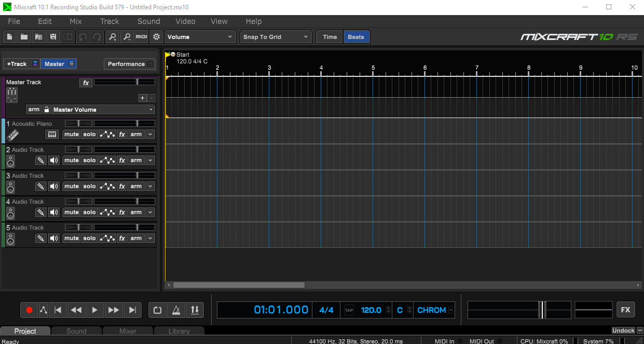Open the Volume automation type dropdown

point(200,37)
